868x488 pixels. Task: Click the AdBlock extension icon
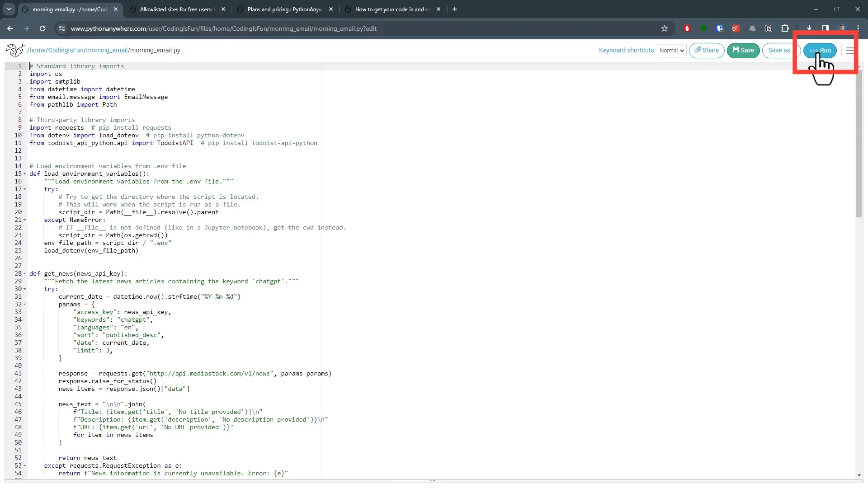coord(687,28)
